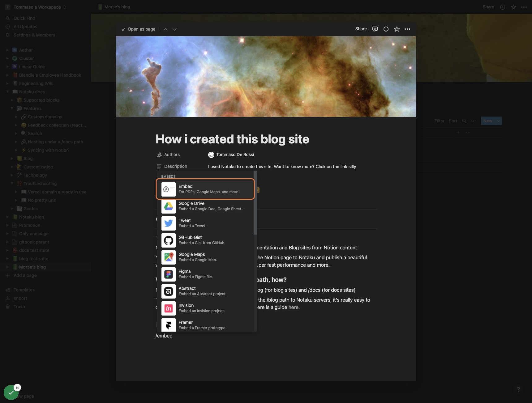Viewport: 532px width, 403px height.
Task: Pick the Figma embed icon
Action: [169, 274]
